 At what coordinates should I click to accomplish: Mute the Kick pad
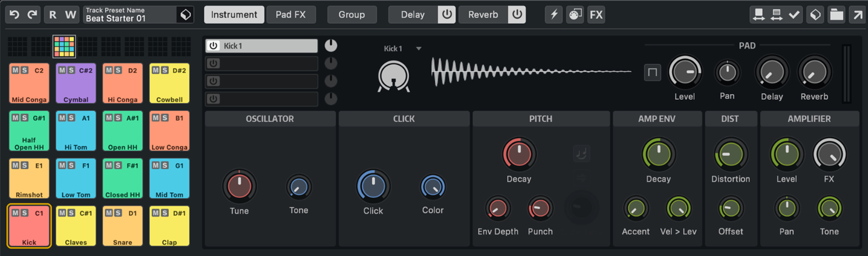15,213
